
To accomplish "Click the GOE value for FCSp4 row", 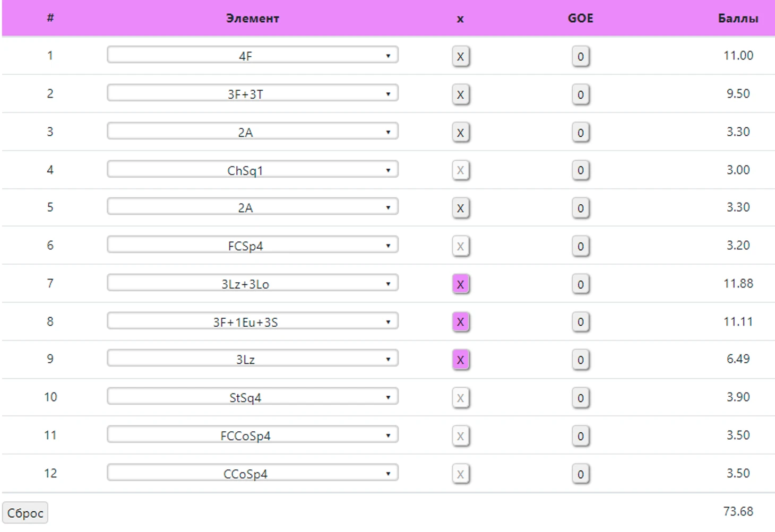I will tap(580, 246).
